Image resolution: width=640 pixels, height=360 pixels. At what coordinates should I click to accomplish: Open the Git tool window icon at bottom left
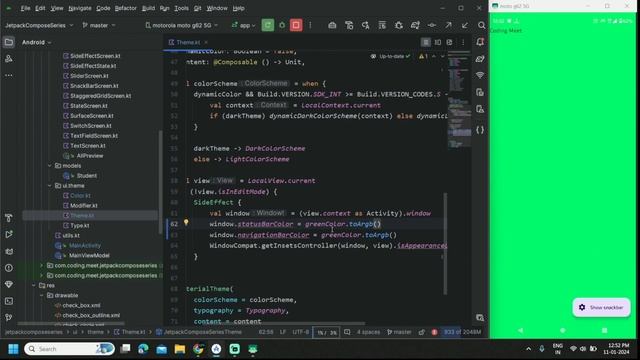coord(9,318)
